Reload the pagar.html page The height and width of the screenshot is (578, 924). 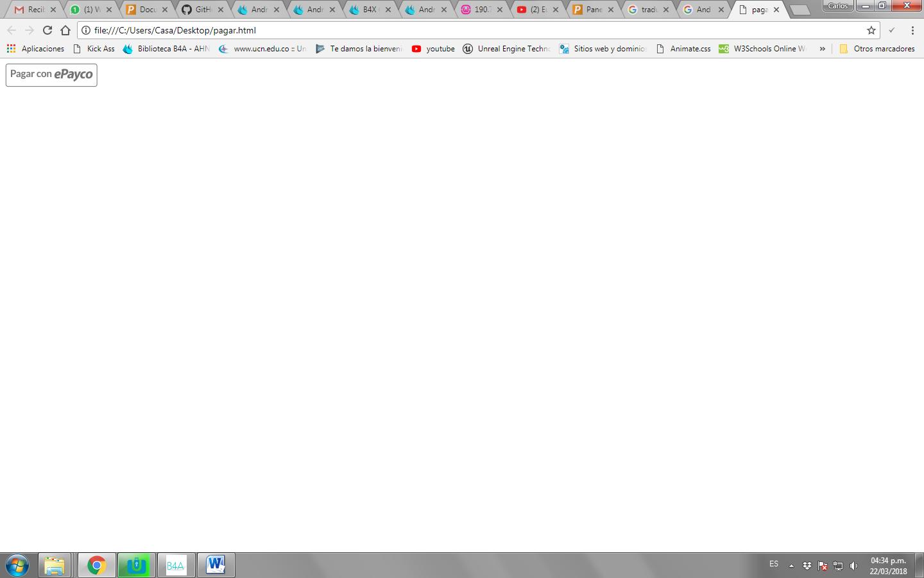point(47,30)
